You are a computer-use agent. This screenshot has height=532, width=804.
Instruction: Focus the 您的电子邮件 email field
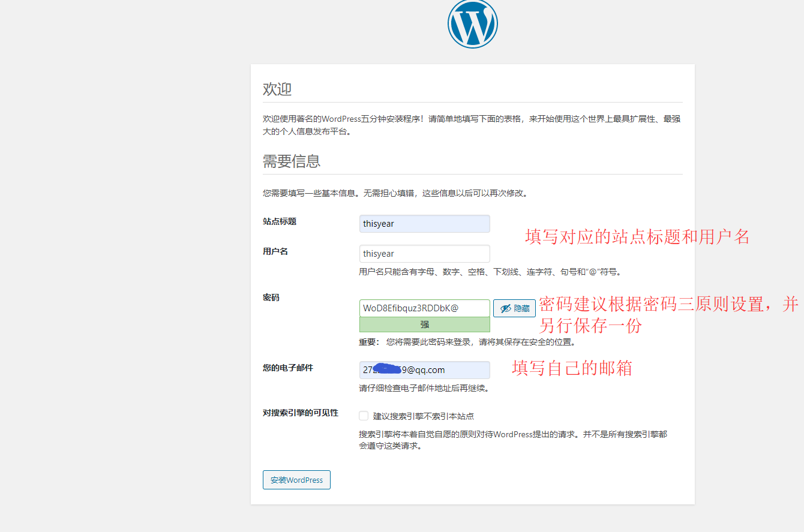click(x=425, y=370)
